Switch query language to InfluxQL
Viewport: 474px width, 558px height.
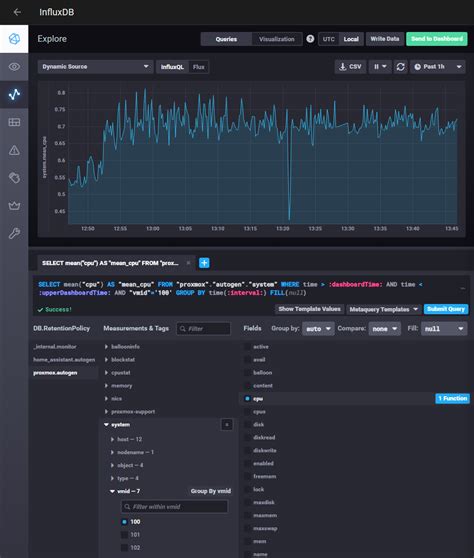click(x=172, y=67)
